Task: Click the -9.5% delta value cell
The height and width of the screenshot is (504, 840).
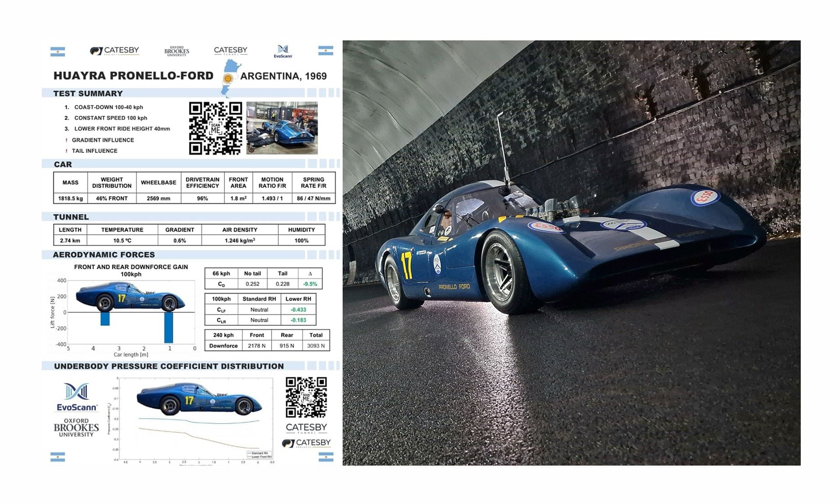Action: click(x=310, y=284)
